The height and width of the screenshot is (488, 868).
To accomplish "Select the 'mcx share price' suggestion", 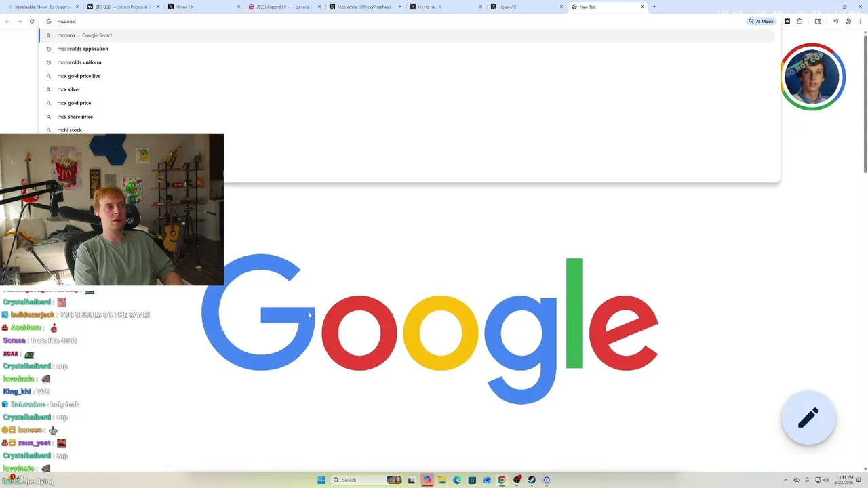I will pyautogui.click(x=407, y=117).
